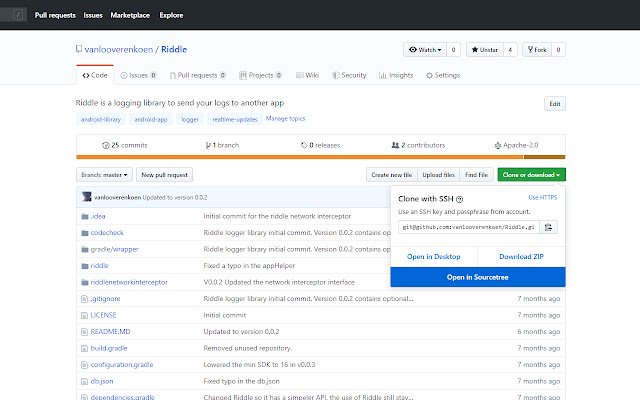Open the Branch: master dropdown
The width and height of the screenshot is (640, 400).
(x=104, y=175)
